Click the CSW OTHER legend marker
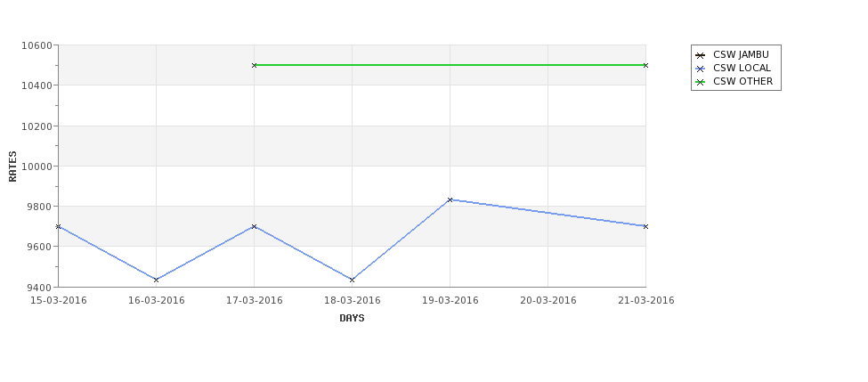 [701, 82]
